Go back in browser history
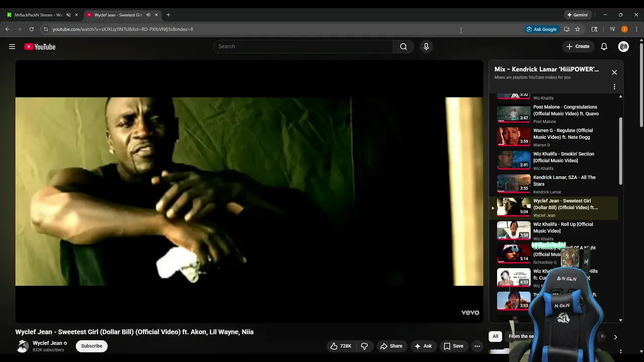The height and width of the screenshot is (362, 644). [x=8, y=29]
